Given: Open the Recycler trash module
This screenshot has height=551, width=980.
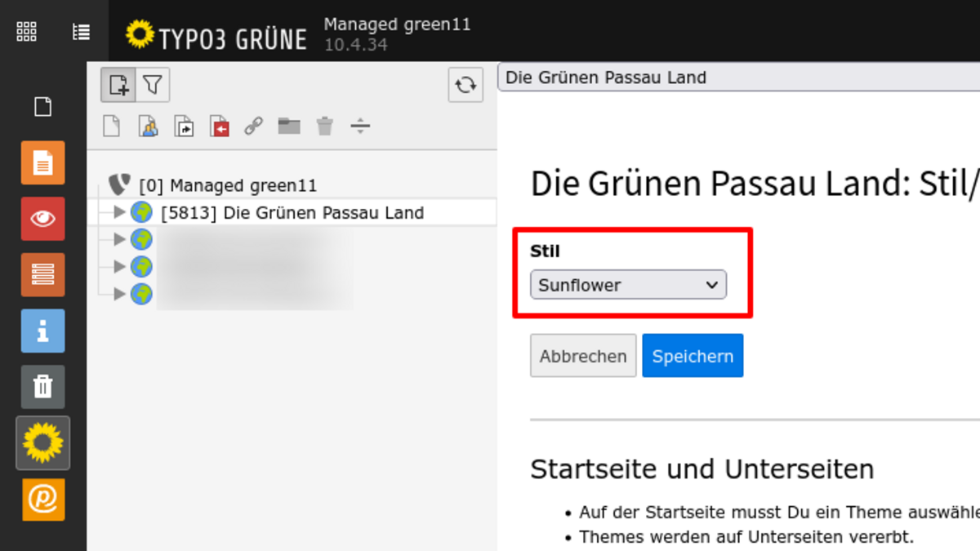Looking at the screenshot, I should tap(42, 386).
